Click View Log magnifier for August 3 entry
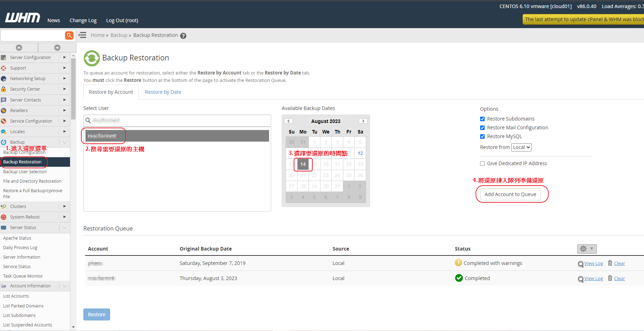Viewport: 644px width, 331px height. (581, 279)
